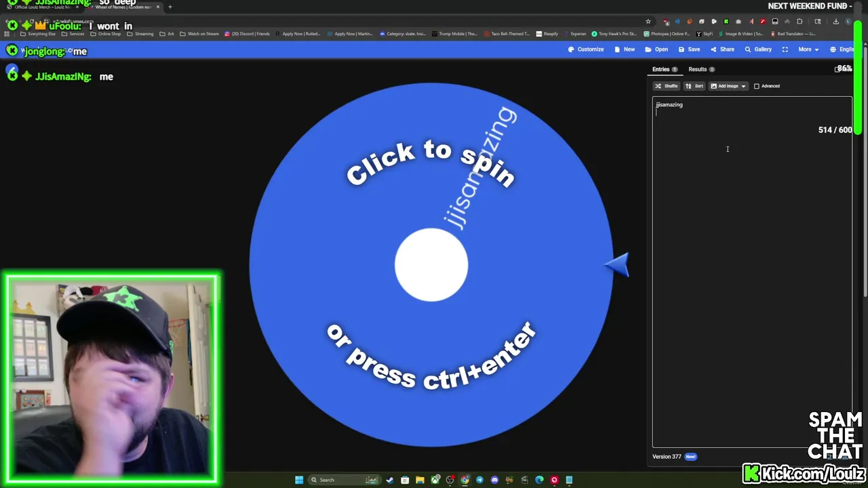Enable the Advanced checkbox

pyautogui.click(x=757, y=86)
